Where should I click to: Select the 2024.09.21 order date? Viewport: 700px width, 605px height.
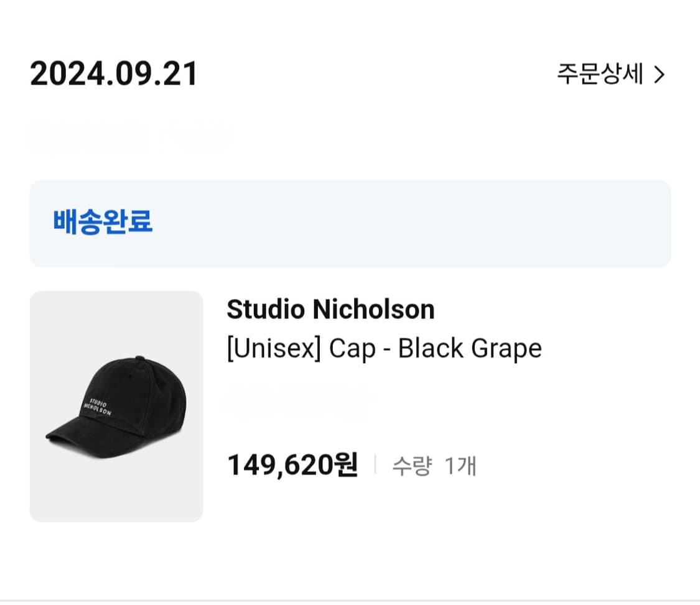[x=114, y=75]
